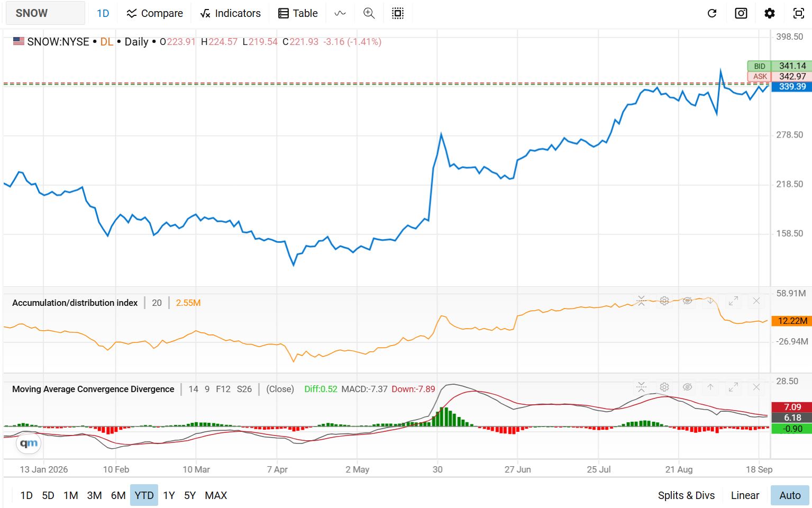Viewport: 812px width, 508px height.
Task: Click the 18 Sep date label
Action: (759, 469)
